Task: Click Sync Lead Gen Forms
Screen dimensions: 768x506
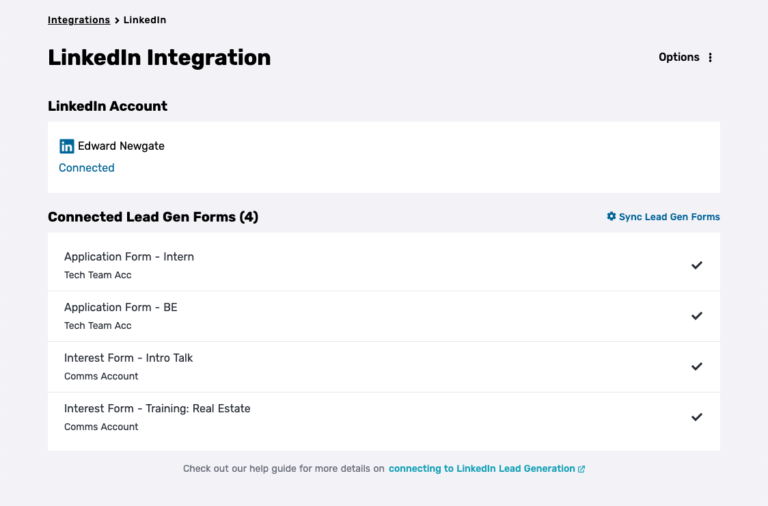Action: click(x=663, y=217)
